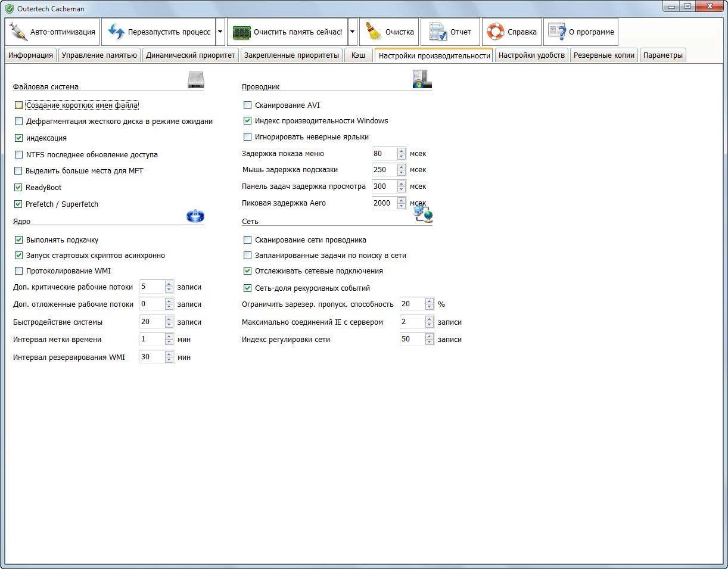Check Сканирование сети проводника
The height and width of the screenshot is (569, 728).
pos(248,240)
